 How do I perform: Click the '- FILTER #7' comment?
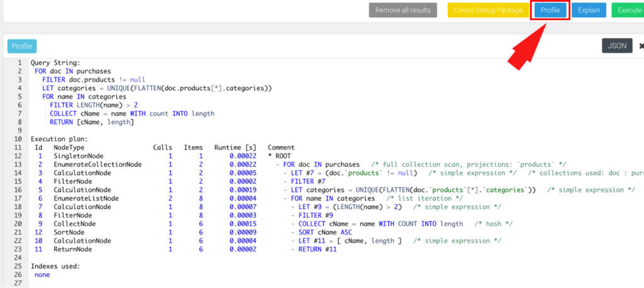click(x=305, y=181)
